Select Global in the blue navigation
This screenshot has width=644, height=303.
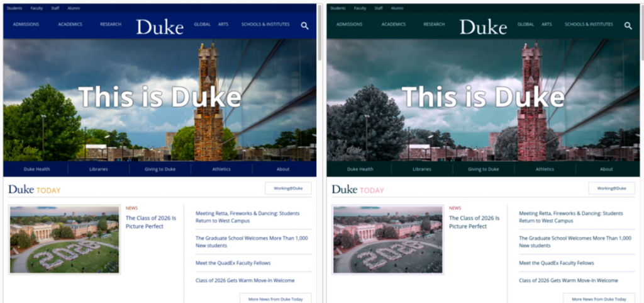click(x=202, y=25)
